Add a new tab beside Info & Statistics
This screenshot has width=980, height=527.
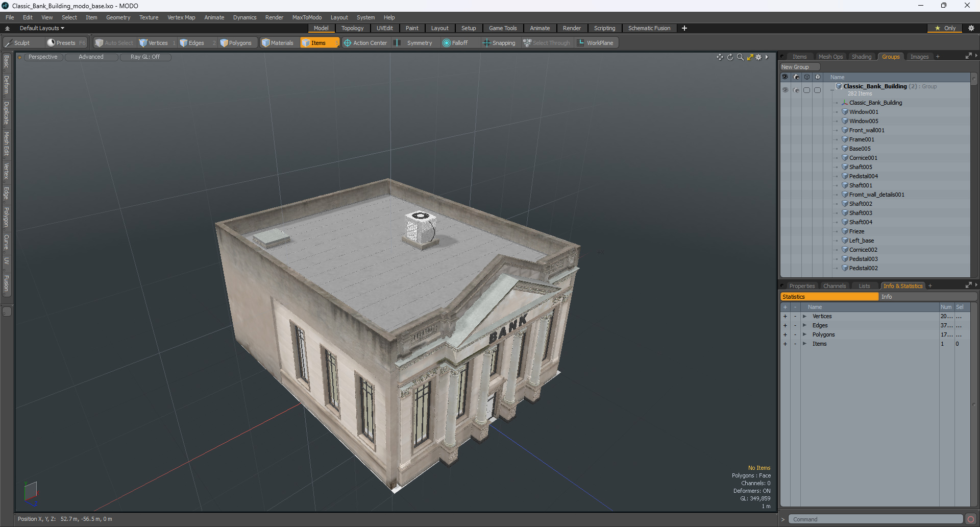[930, 286]
